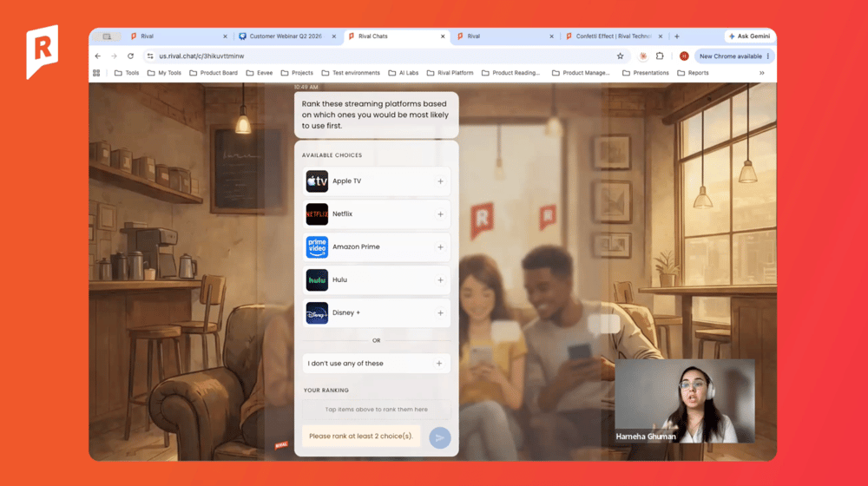Click Harneha Ghuman's webcam thumbnail
Image resolution: width=868 pixels, height=486 pixels.
pos(685,401)
